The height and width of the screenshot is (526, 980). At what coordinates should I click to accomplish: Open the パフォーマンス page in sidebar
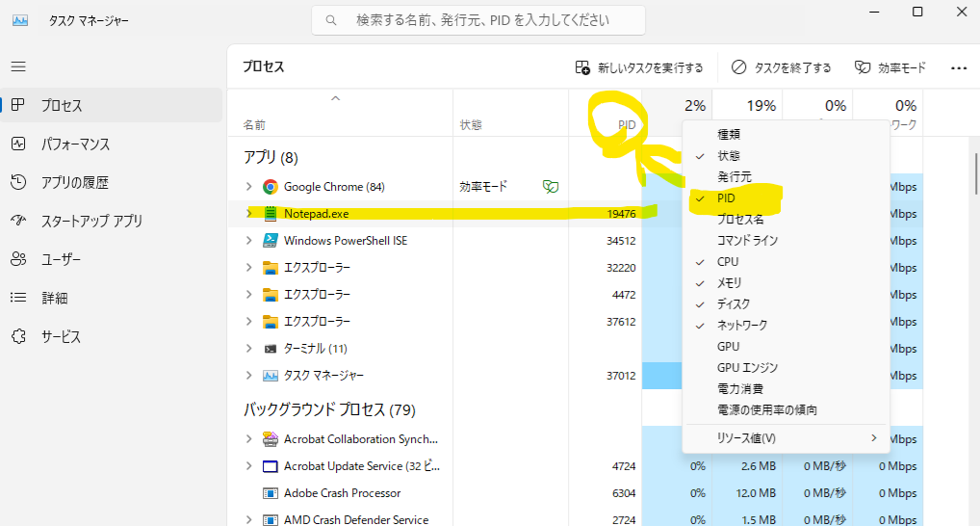(x=113, y=144)
